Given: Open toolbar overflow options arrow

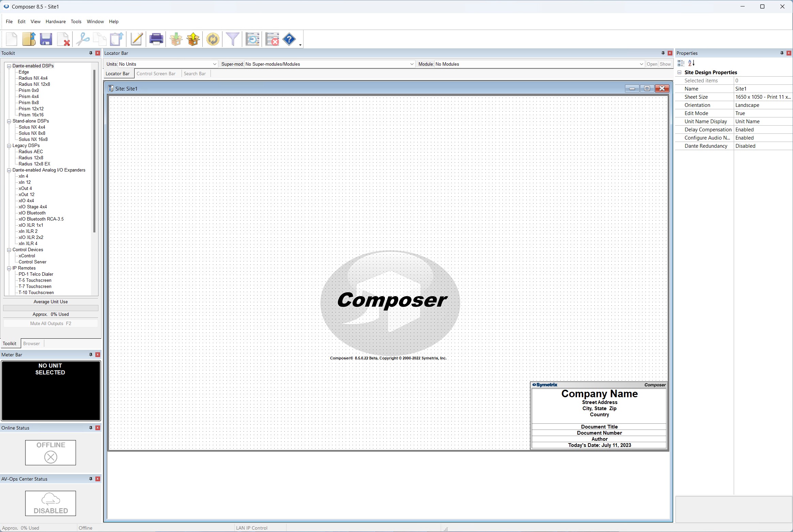Looking at the screenshot, I should pos(300,45).
